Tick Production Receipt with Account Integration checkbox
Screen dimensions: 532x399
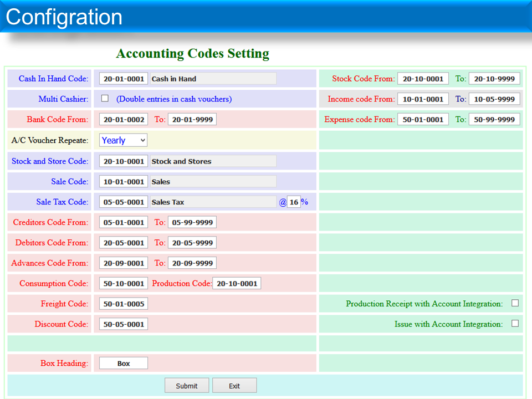[x=515, y=303]
